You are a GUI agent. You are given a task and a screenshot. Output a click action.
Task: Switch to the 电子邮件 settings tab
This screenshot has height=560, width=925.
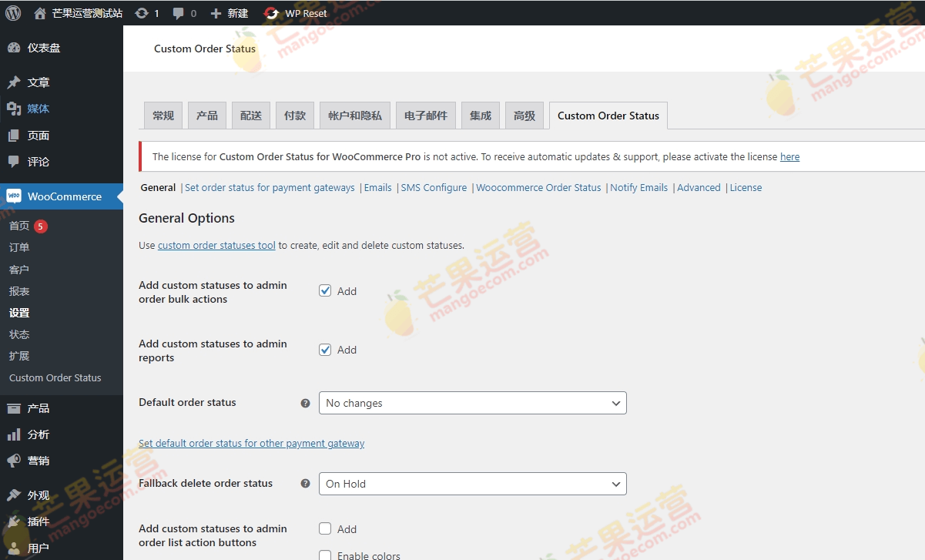[x=425, y=115]
